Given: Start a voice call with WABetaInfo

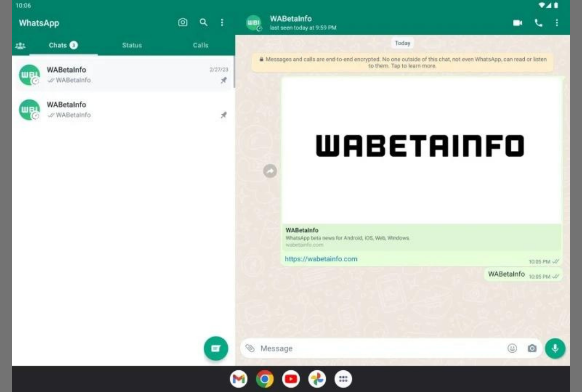Looking at the screenshot, I should pos(538,23).
